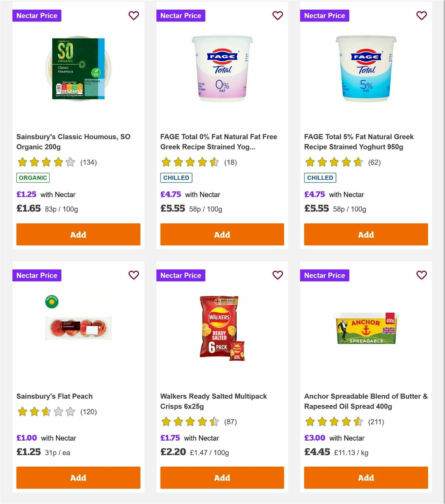Favourite the FAGE Total 5% Fat yoghurt
The width and height of the screenshot is (445, 504).
(x=421, y=16)
